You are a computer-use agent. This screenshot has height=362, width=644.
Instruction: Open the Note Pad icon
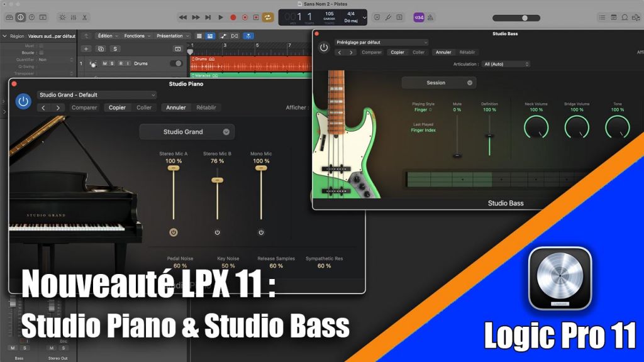tap(614, 17)
